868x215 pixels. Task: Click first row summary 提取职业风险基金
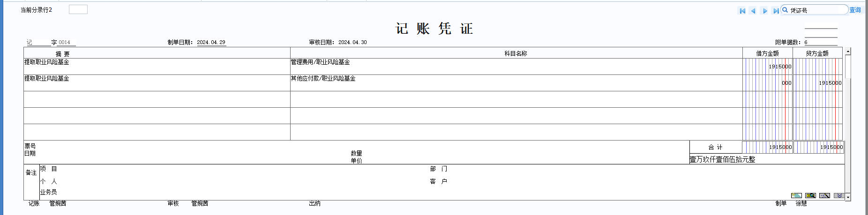(x=157, y=66)
